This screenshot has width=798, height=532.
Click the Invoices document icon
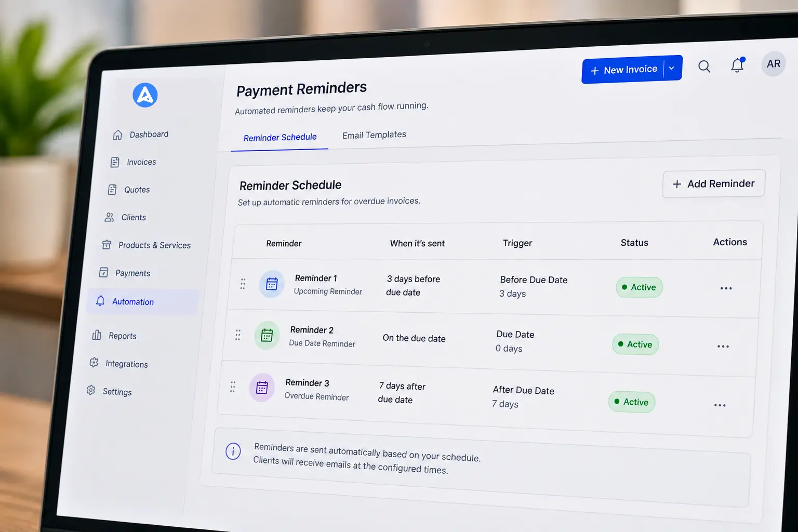[x=115, y=162]
